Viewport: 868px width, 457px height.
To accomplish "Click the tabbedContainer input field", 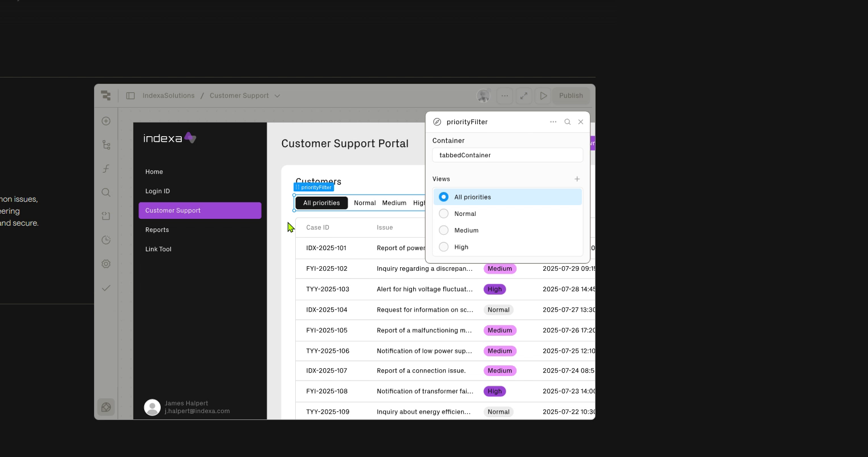I will pos(507,155).
